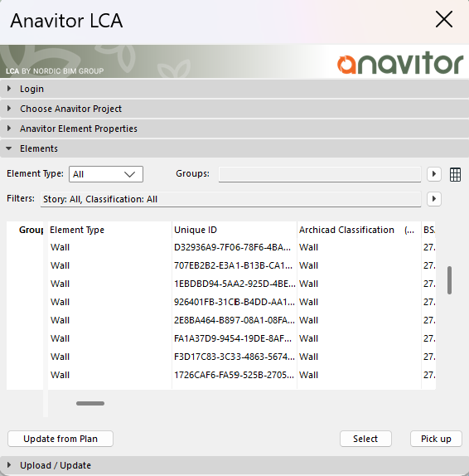The width and height of the screenshot is (469, 476).
Task: Click the horizontal scrollbar thumb below the table
Action: coord(90,404)
